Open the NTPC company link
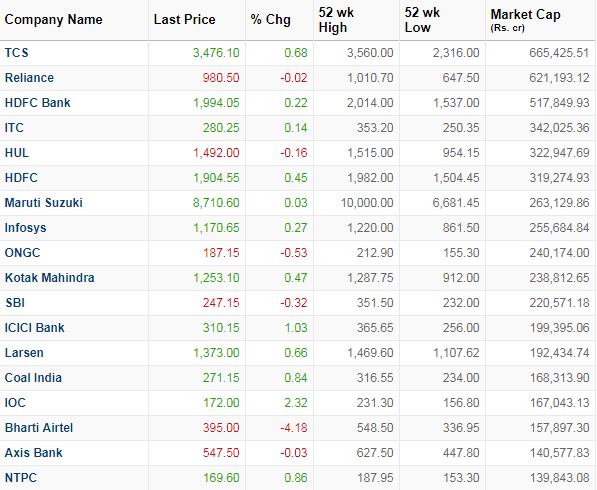 point(21,478)
